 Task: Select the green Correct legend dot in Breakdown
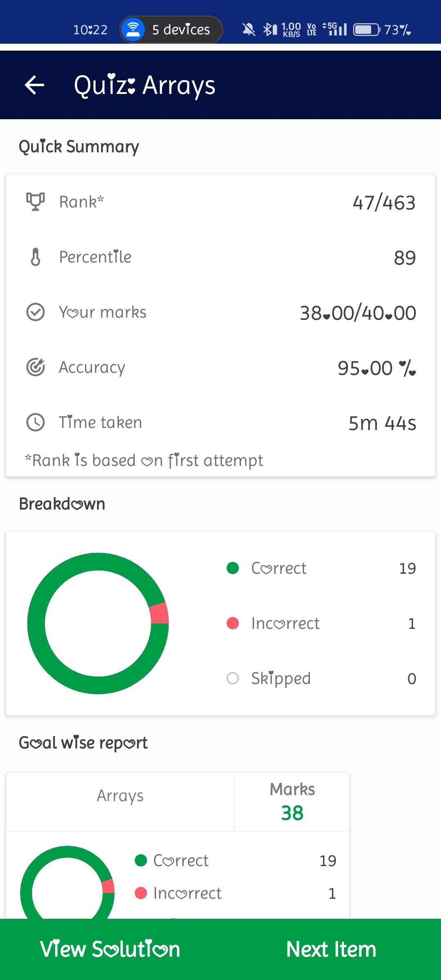[x=233, y=568]
